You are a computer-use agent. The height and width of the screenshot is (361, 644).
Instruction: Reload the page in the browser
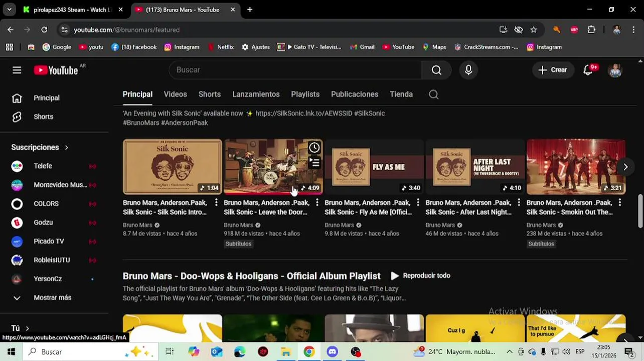(44, 30)
